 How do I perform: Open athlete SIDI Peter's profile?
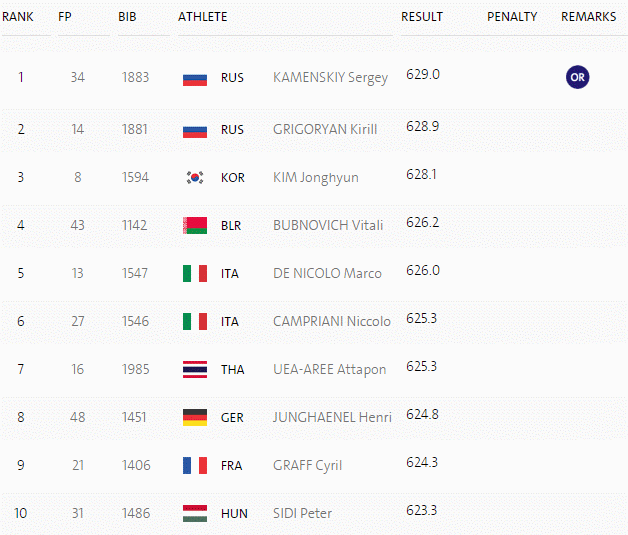[x=302, y=513]
